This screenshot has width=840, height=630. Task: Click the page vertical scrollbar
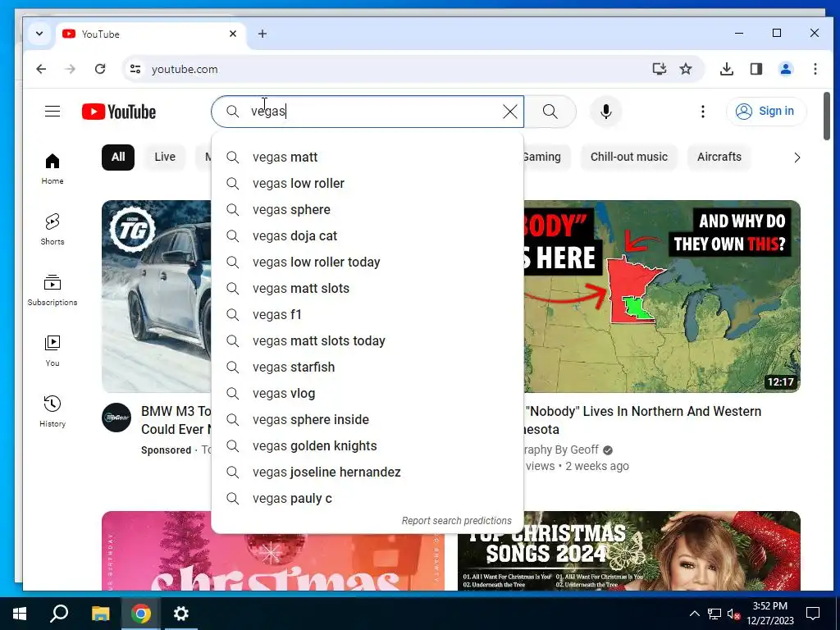point(827,116)
